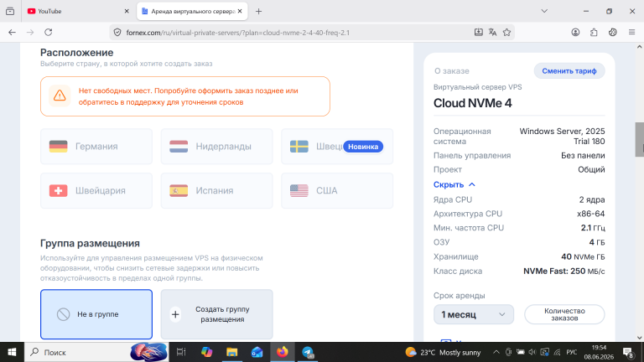Click the NVMe Fast: 250 МБ/с value

coord(563,271)
